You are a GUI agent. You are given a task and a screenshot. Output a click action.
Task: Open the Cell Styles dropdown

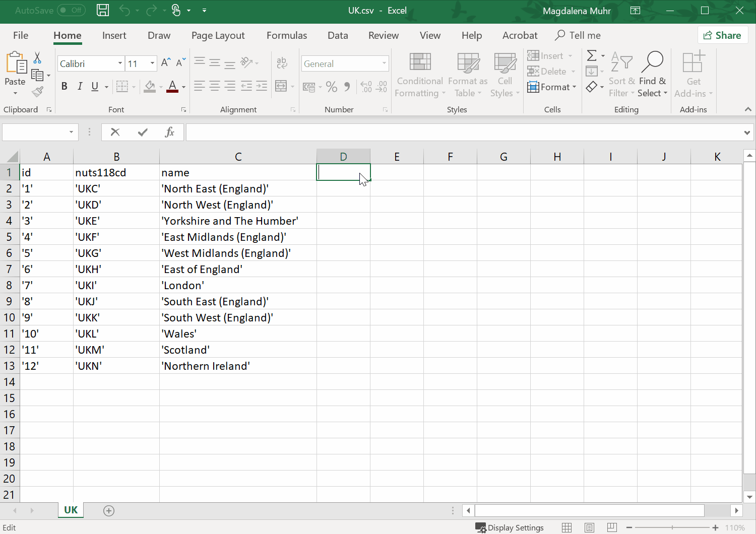click(505, 75)
